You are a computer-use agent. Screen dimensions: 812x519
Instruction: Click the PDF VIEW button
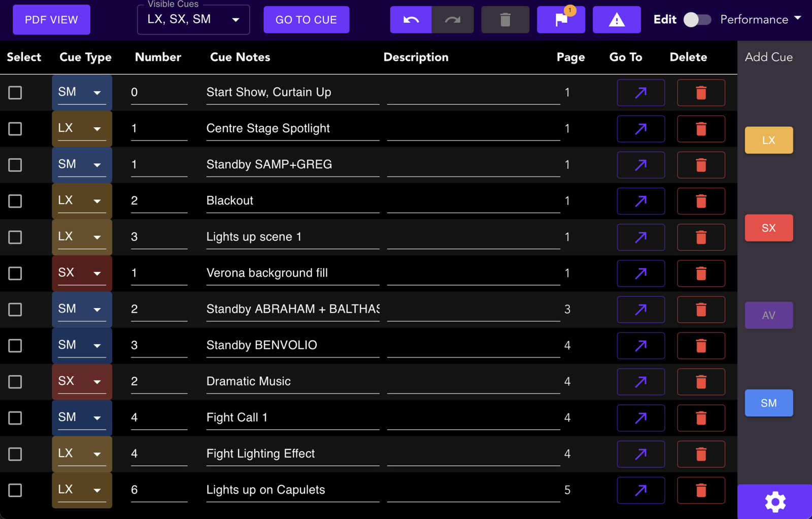[51, 20]
